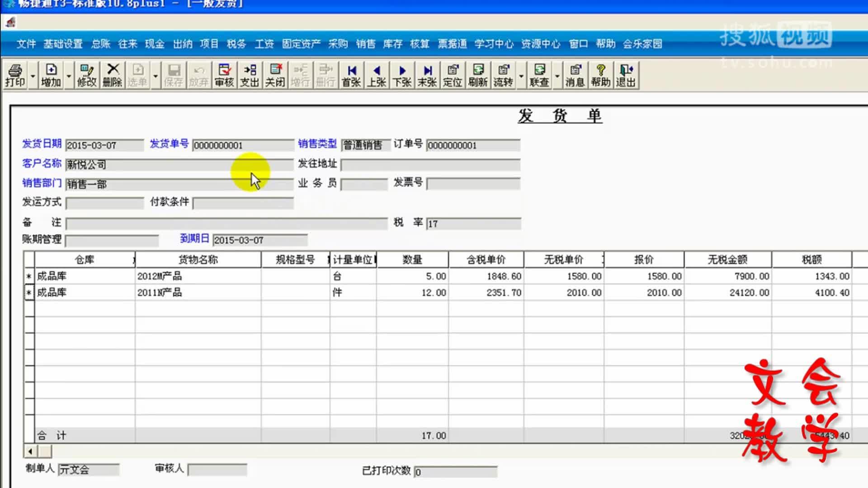Screen dimensions: 868x488
Task: Click the 刷新 refresh icon
Action: tap(478, 75)
